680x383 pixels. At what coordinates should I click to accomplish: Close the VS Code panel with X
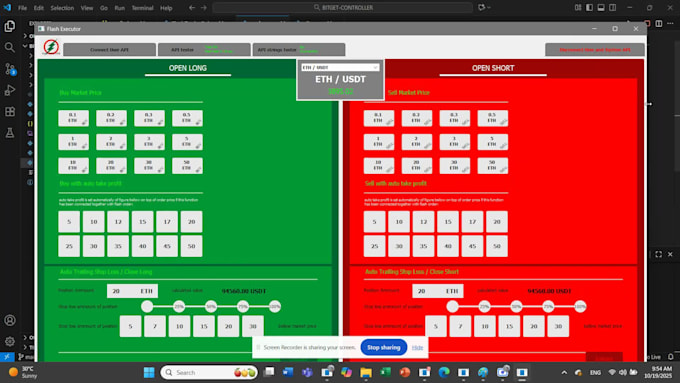point(670,254)
